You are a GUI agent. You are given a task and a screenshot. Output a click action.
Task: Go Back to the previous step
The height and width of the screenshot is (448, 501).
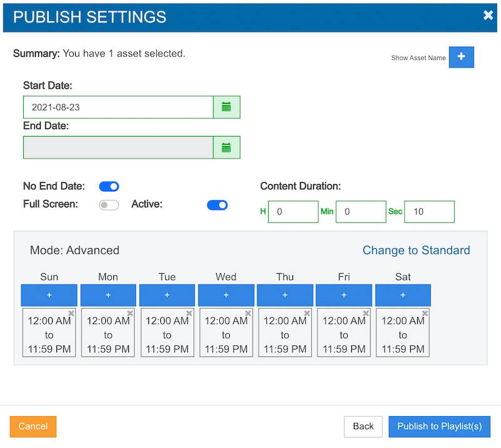point(363,427)
